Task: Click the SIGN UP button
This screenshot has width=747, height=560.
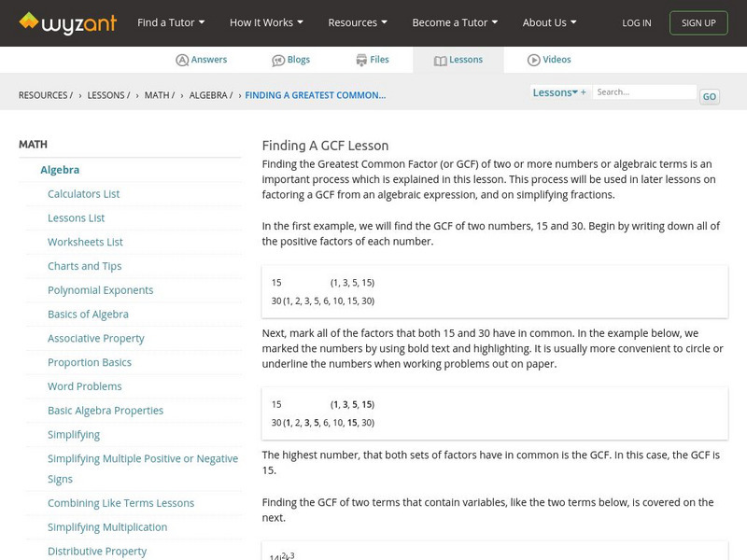Action: point(698,22)
